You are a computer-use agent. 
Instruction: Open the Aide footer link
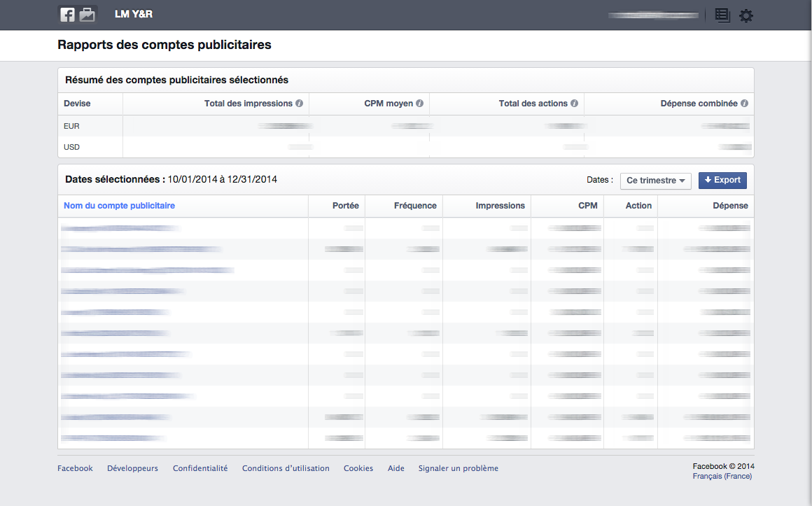tap(396, 468)
